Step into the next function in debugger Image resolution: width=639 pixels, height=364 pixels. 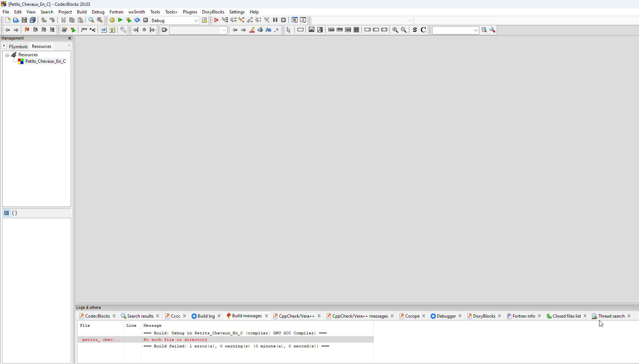tap(242, 20)
